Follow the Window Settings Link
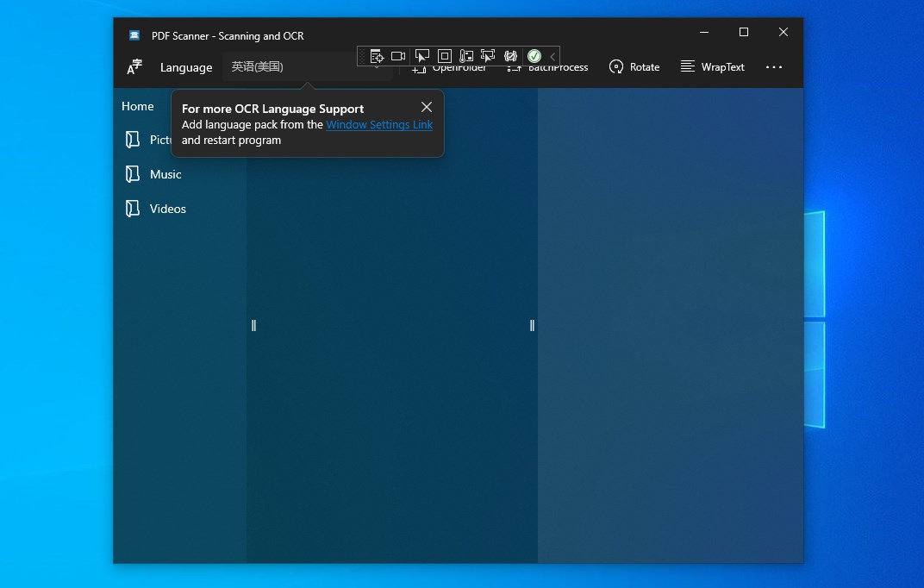The image size is (924, 588). coord(379,124)
